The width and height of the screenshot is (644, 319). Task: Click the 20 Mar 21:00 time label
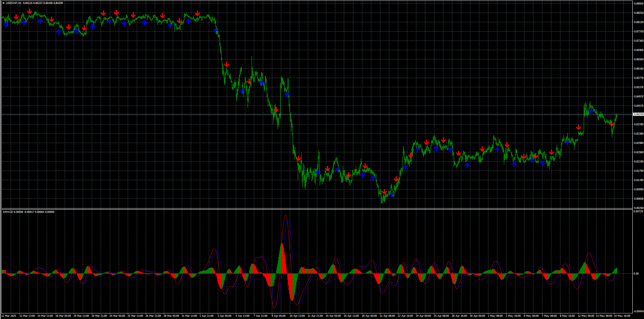(99, 316)
